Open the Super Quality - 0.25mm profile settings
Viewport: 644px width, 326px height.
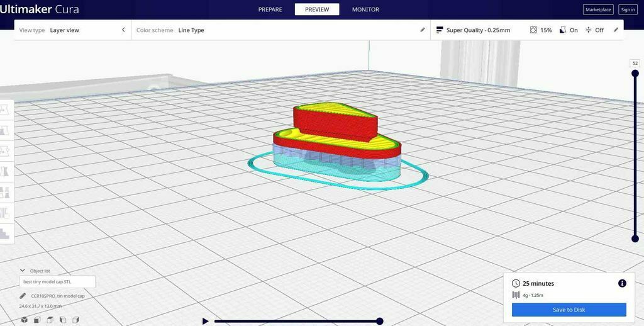click(x=527, y=30)
